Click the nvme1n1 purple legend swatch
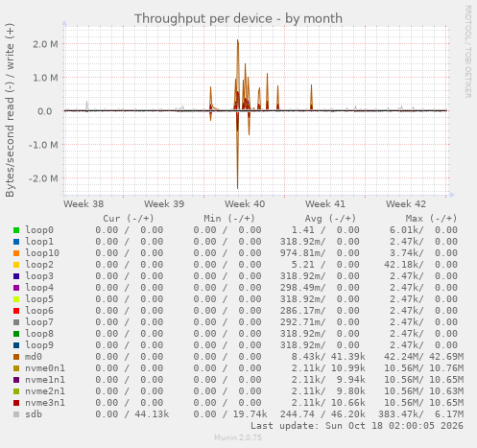This screenshot has height=448, width=477. point(16,380)
